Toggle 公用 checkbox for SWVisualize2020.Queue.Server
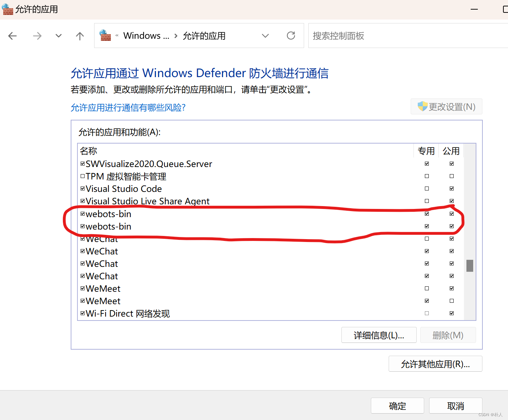The image size is (508, 420). 452,164
